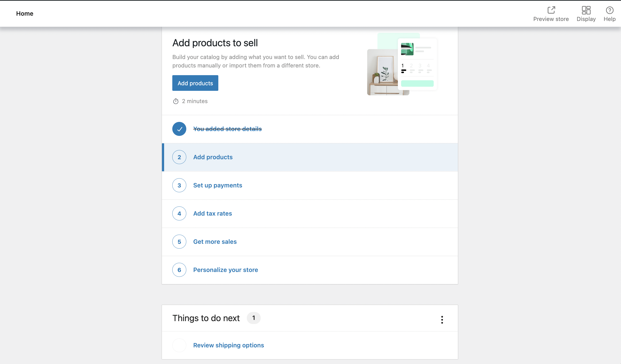The height and width of the screenshot is (364, 621).
Task: Toggle the step 5 circle for Get more sales
Action: tap(179, 242)
